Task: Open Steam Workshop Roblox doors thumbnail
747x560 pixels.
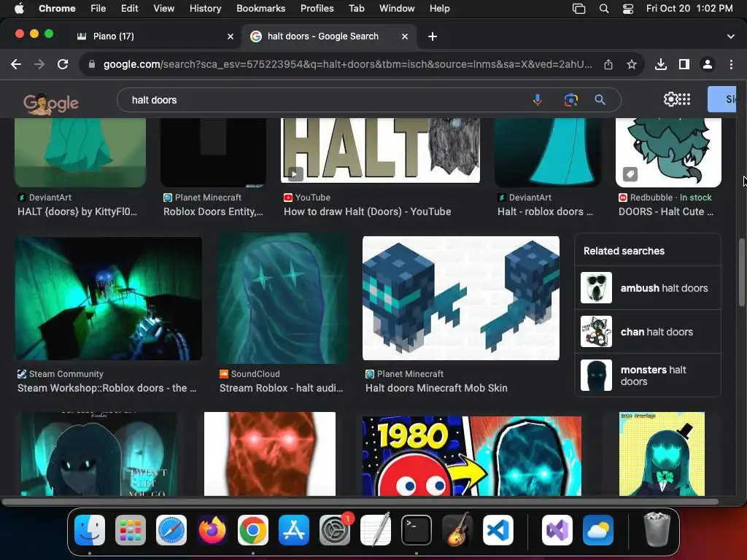Action: coord(109,298)
